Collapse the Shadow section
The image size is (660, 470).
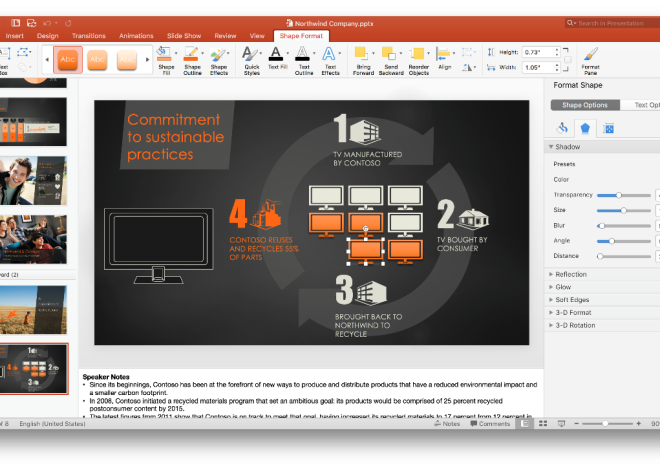click(551, 147)
